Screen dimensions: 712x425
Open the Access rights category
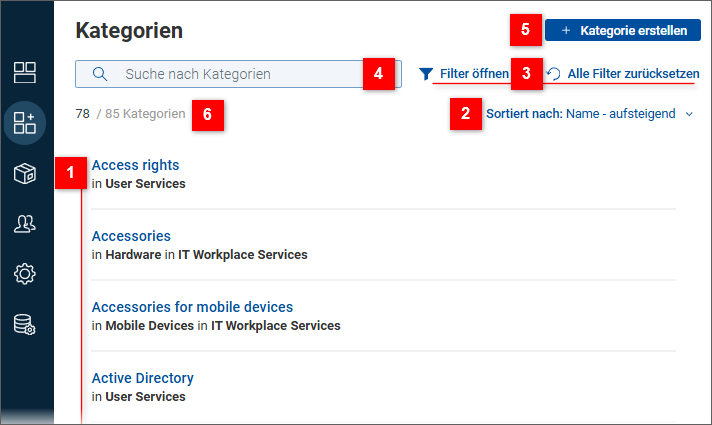[135, 165]
